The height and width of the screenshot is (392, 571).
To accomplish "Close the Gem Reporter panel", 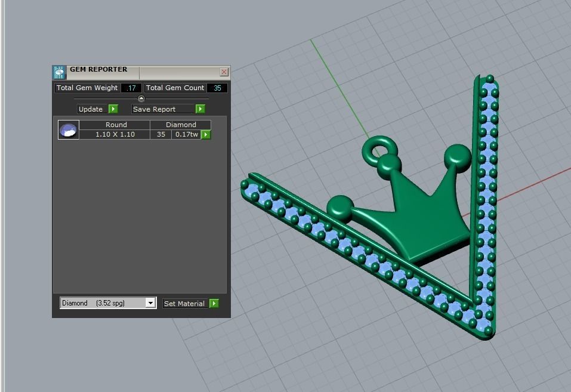I will tap(224, 72).
